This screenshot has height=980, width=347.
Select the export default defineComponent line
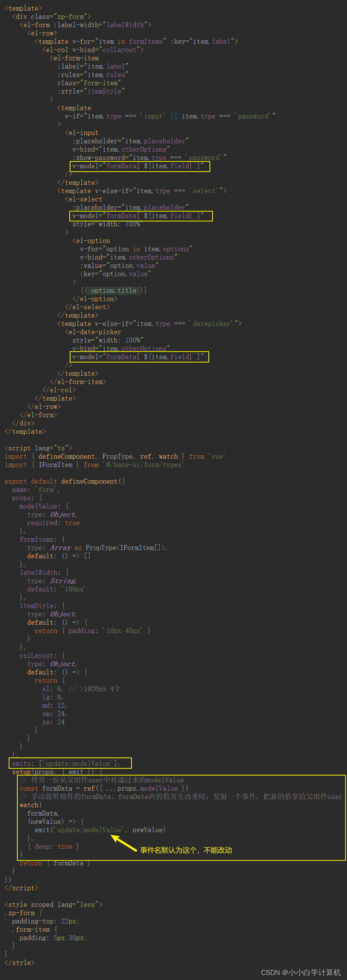pyautogui.click(x=64, y=482)
